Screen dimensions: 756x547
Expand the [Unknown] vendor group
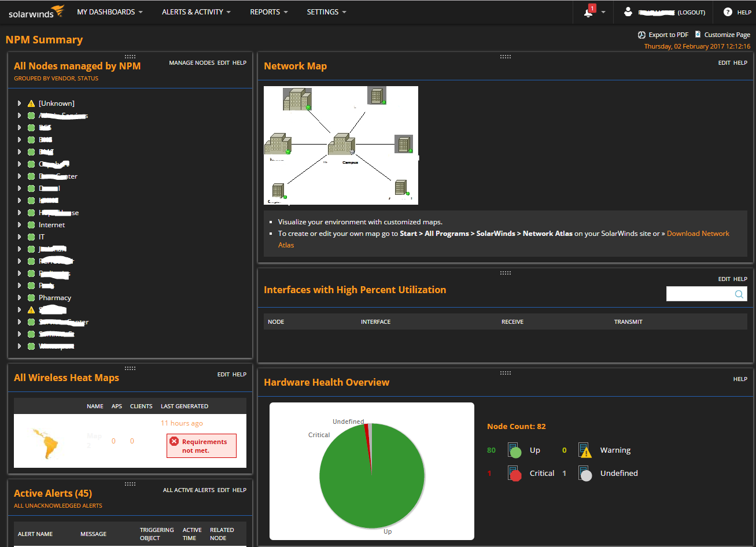pos(19,104)
